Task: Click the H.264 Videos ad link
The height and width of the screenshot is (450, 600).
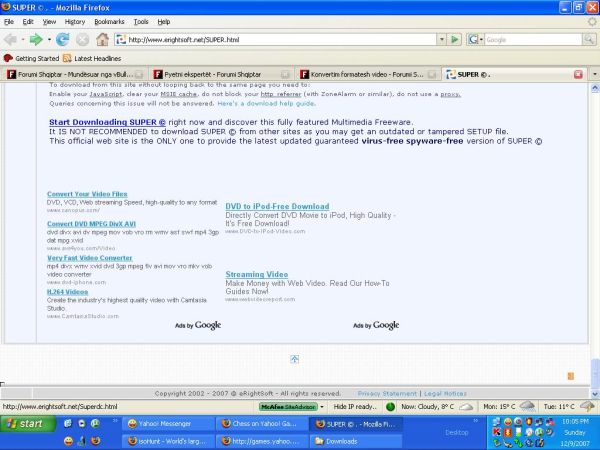Action: pos(67,292)
